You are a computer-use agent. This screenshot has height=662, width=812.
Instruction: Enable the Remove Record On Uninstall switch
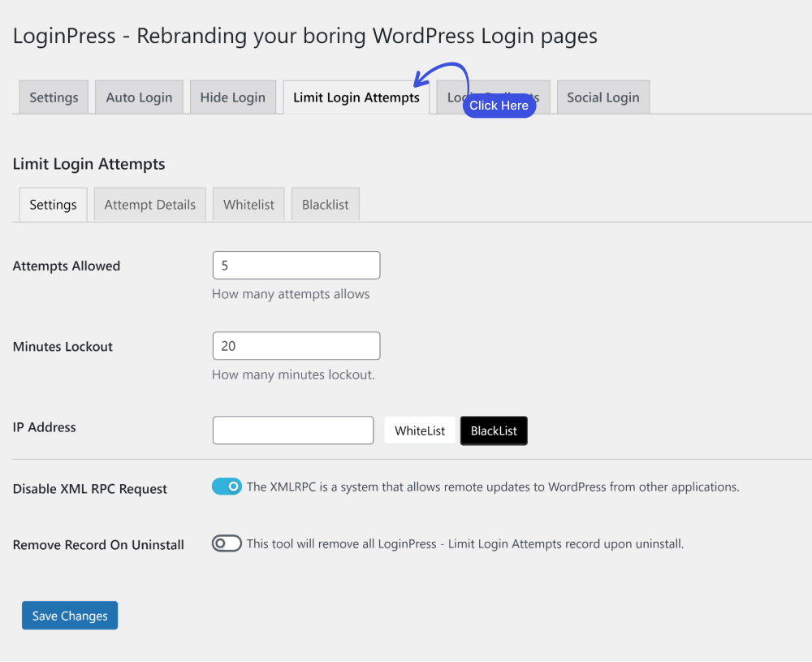coord(227,543)
